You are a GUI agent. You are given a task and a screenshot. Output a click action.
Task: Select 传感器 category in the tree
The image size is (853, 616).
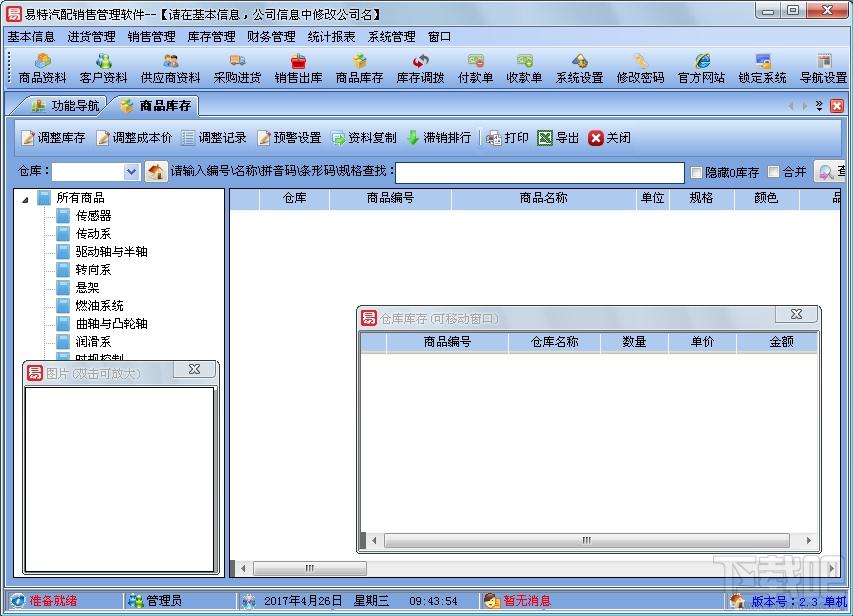click(x=93, y=216)
